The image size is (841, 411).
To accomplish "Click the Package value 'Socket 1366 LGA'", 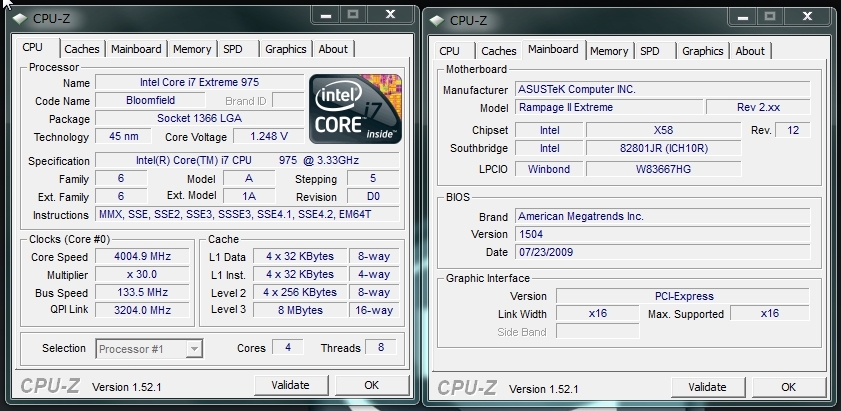I will 200,118.
